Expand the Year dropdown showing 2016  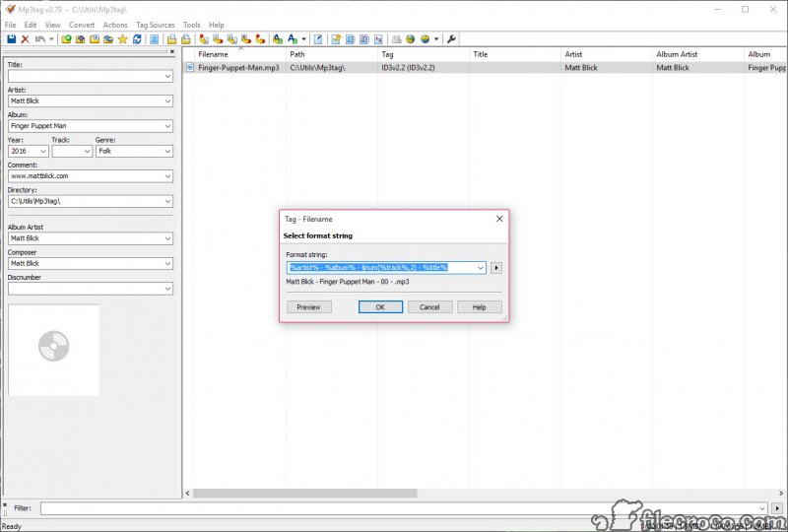pyautogui.click(x=42, y=152)
